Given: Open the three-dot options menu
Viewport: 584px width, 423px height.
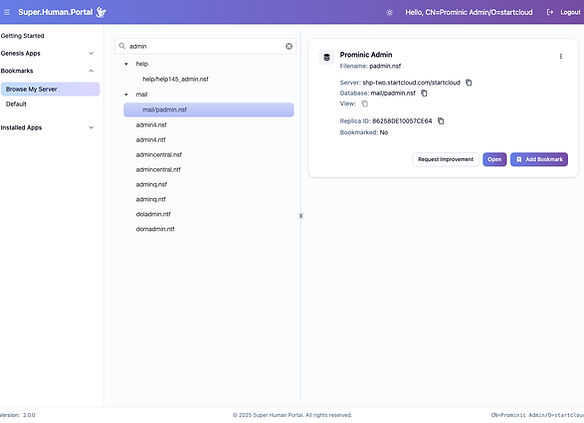Looking at the screenshot, I should click(x=561, y=56).
